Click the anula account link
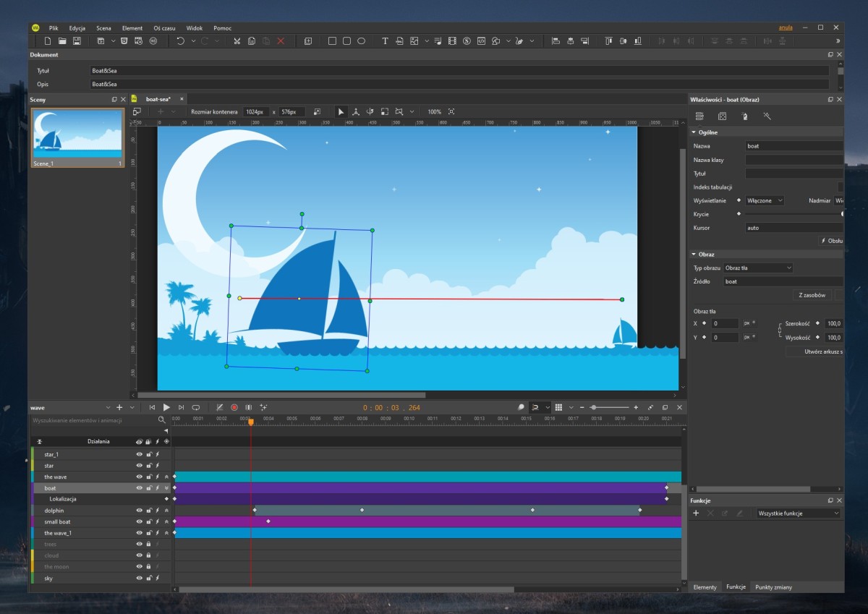 tap(786, 27)
